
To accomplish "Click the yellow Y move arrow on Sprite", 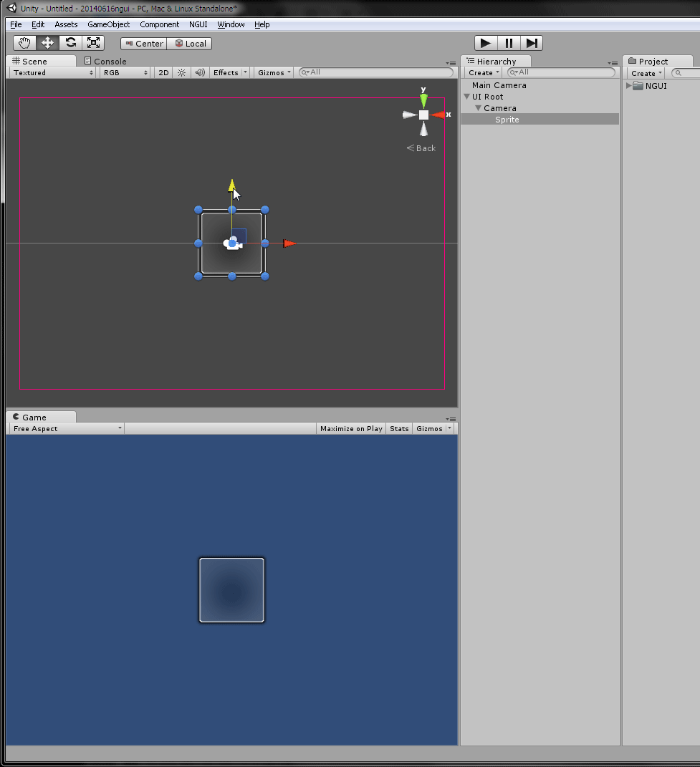I will coord(231,185).
